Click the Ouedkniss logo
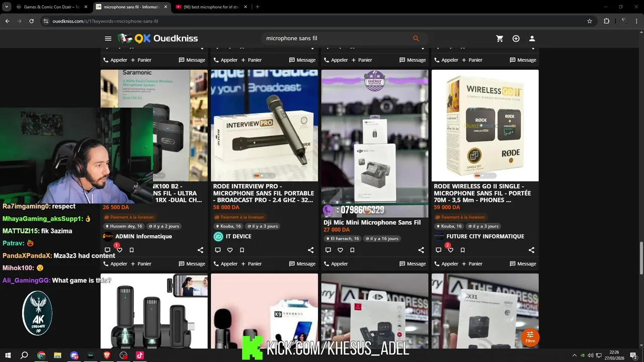644x362 pixels. coord(158,39)
